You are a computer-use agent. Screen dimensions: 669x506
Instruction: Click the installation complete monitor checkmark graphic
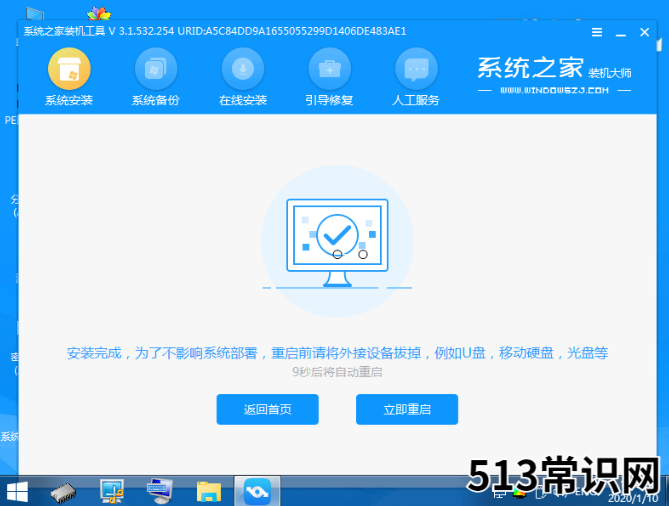(x=337, y=242)
